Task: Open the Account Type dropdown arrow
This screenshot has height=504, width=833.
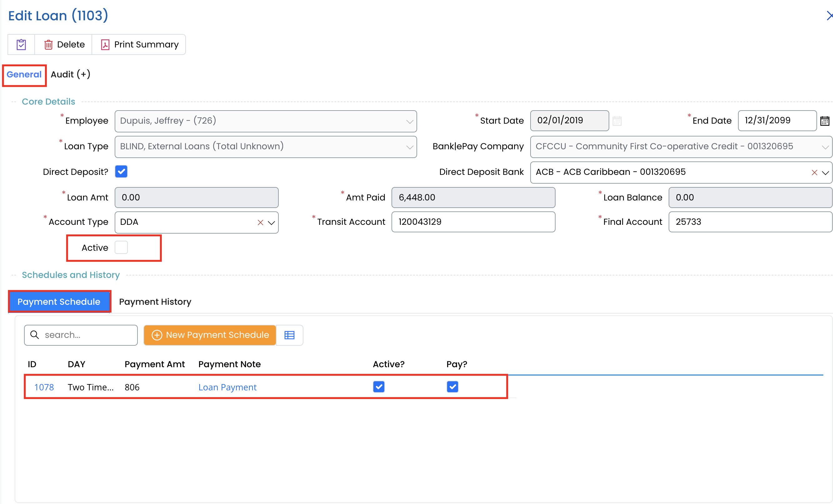Action: pos(271,222)
